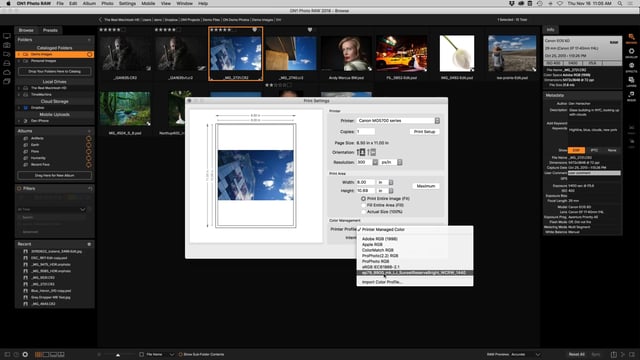Choose Apple RGB from profile list

[372, 244]
